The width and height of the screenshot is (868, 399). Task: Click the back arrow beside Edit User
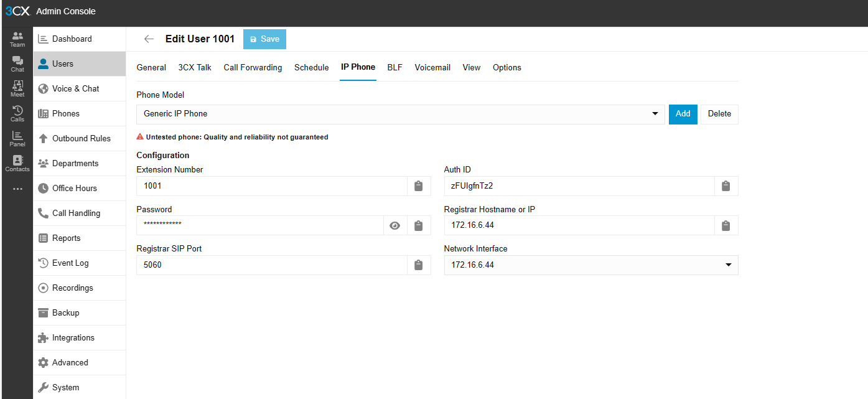pos(149,39)
